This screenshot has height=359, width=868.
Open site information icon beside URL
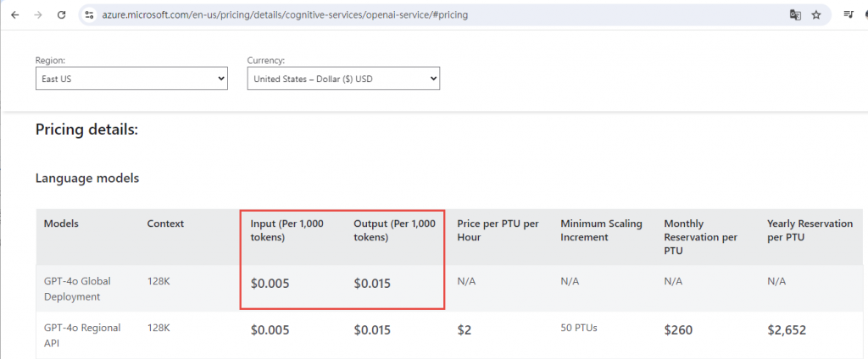[89, 14]
